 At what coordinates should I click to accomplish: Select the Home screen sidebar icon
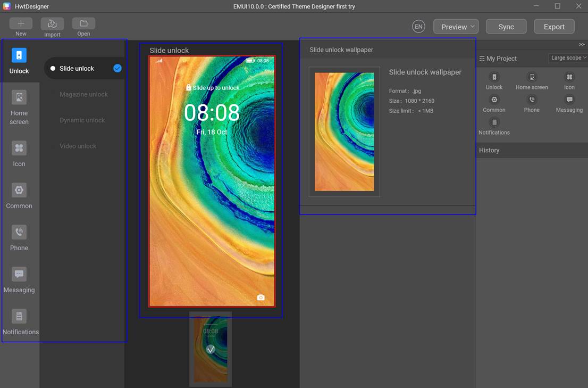point(19,97)
